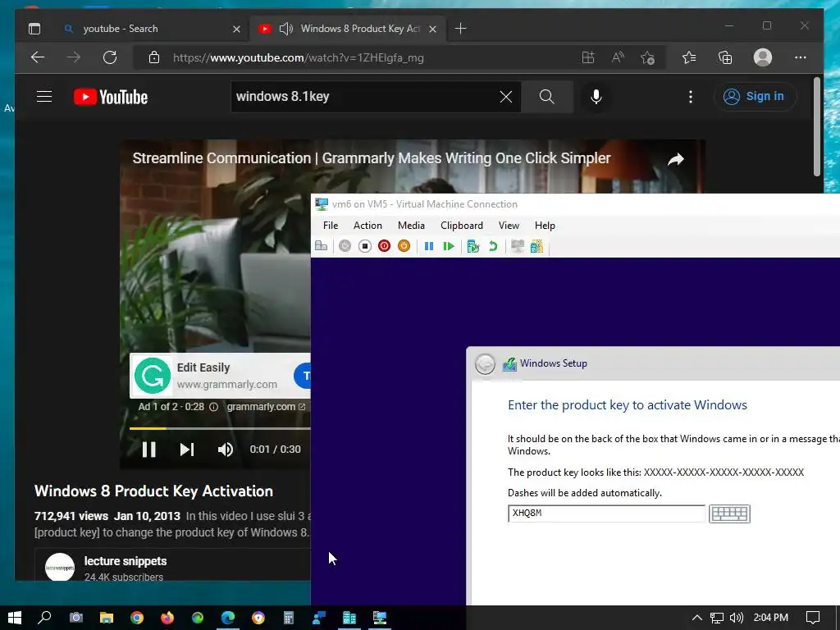Screen dimensions: 840x630
Task: Open View menu in VM Connection
Action: [x=509, y=226]
